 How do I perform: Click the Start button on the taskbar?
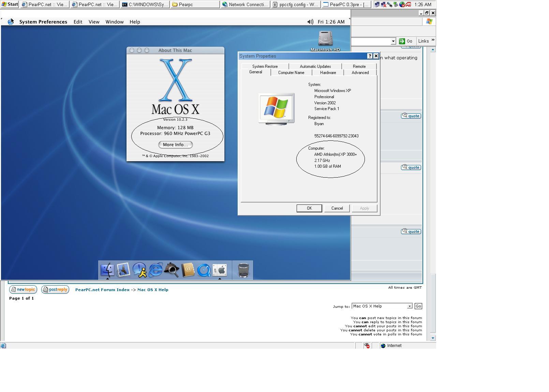pos(10,4)
